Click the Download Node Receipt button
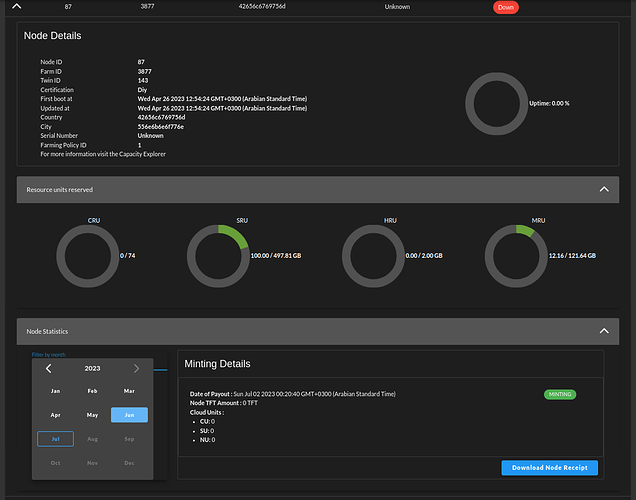636x500 pixels. 550,468
